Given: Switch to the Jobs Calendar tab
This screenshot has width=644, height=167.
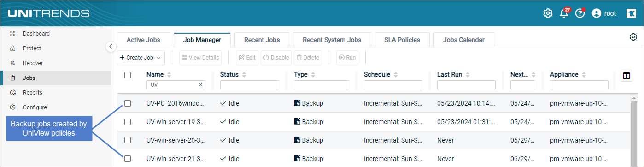Looking at the screenshot, I should tap(463, 40).
